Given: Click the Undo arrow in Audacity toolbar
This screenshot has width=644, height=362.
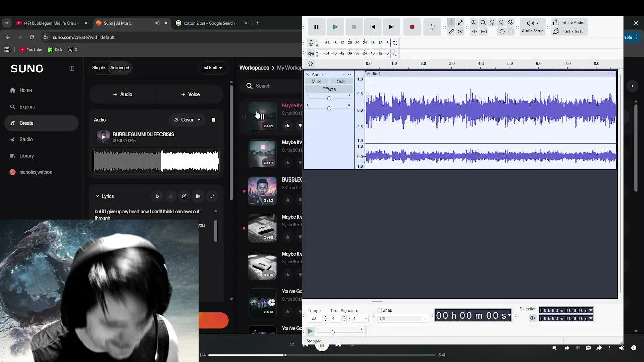Looking at the screenshot, I should point(502,32).
